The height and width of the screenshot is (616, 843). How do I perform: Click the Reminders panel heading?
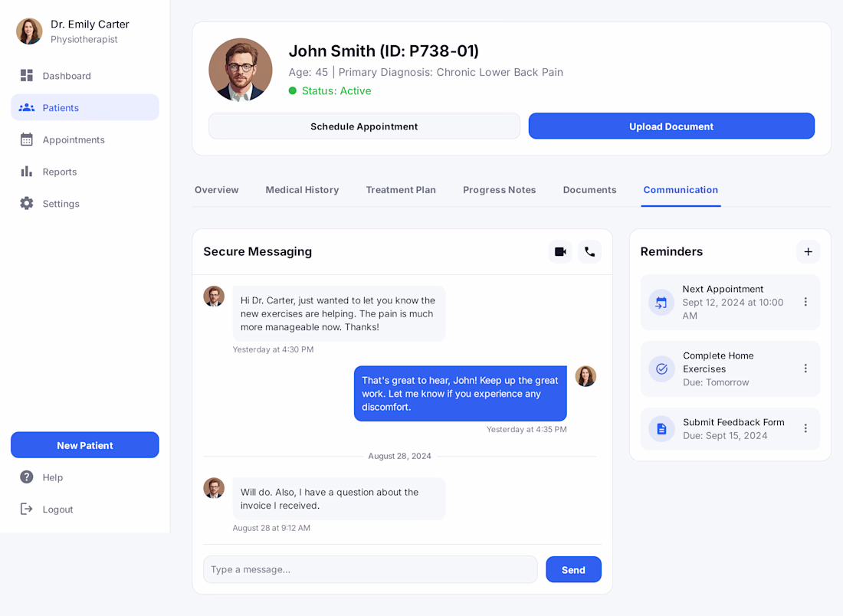pyautogui.click(x=671, y=251)
